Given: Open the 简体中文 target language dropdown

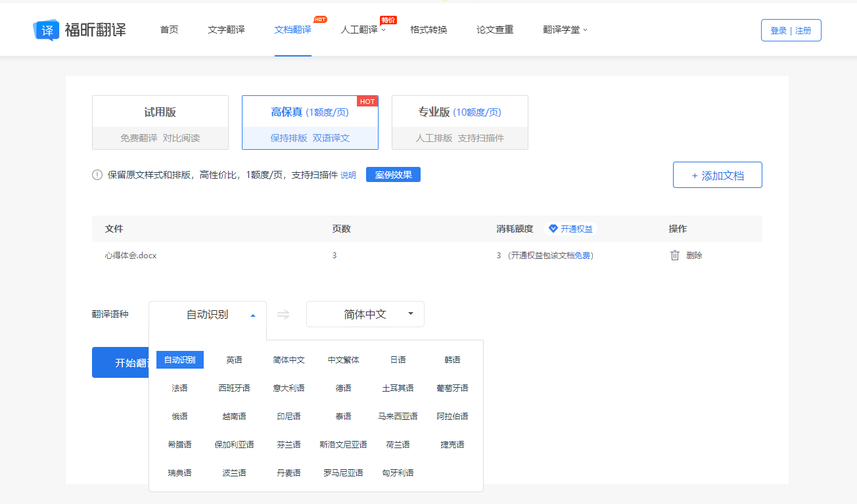Looking at the screenshot, I should pyautogui.click(x=365, y=314).
